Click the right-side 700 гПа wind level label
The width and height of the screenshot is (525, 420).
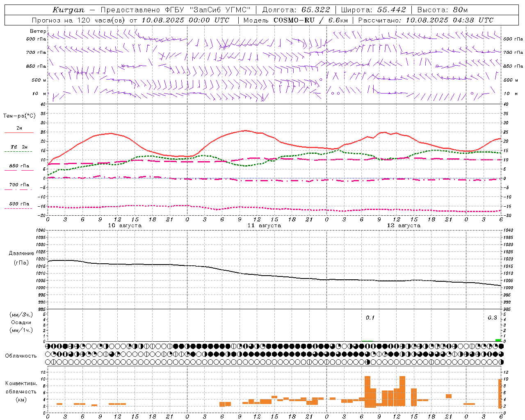point(513,52)
